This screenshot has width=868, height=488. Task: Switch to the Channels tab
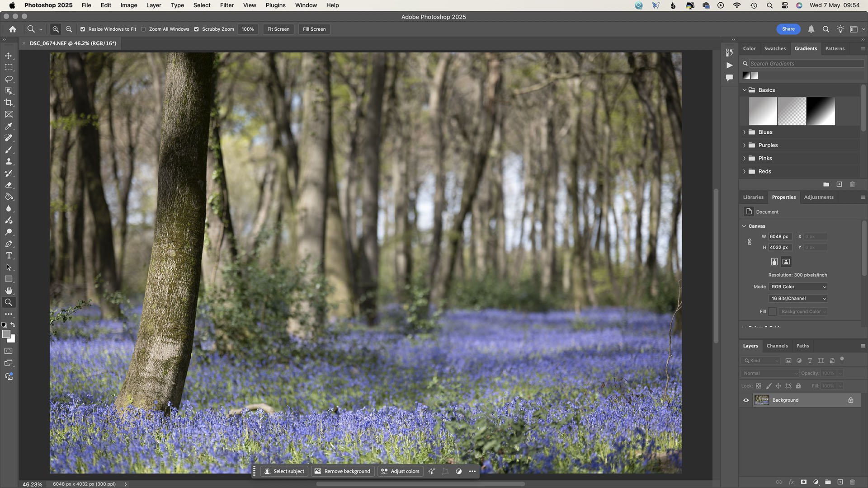click(777, 346)
